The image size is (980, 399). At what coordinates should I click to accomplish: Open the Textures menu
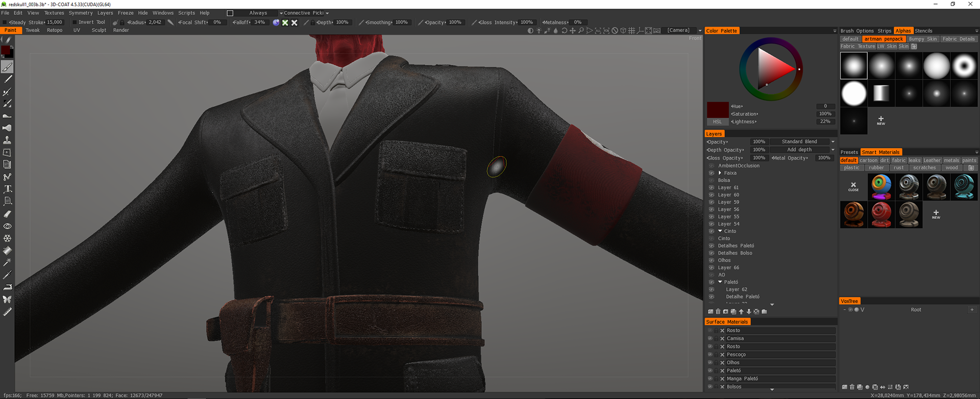tap(54, 13)
